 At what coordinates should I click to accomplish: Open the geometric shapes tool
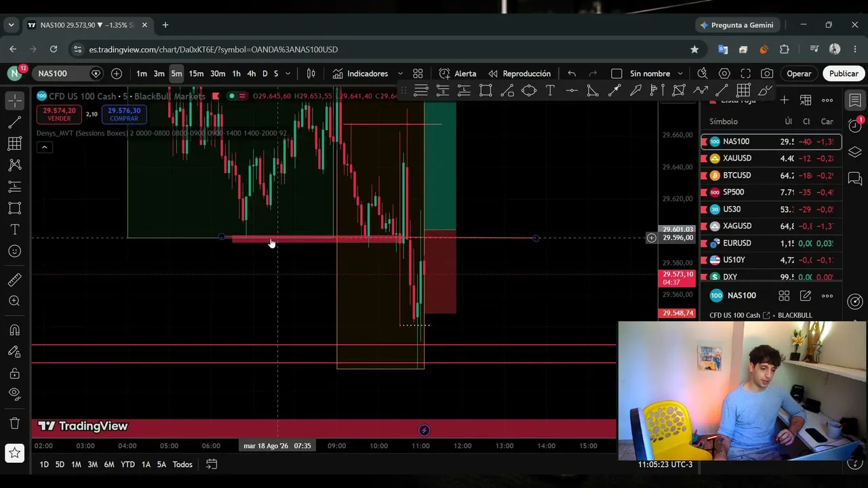[14, 208]
